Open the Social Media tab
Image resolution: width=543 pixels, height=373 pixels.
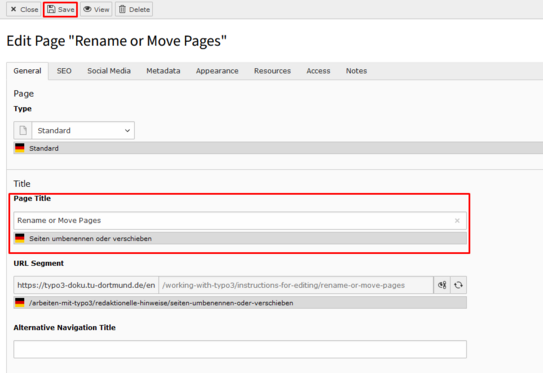click(x=109, y=71)
